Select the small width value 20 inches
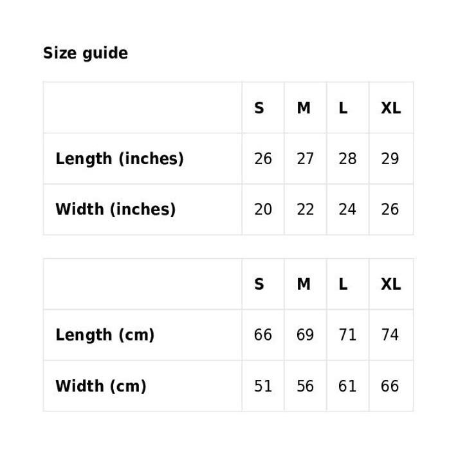 coord(263,209)
